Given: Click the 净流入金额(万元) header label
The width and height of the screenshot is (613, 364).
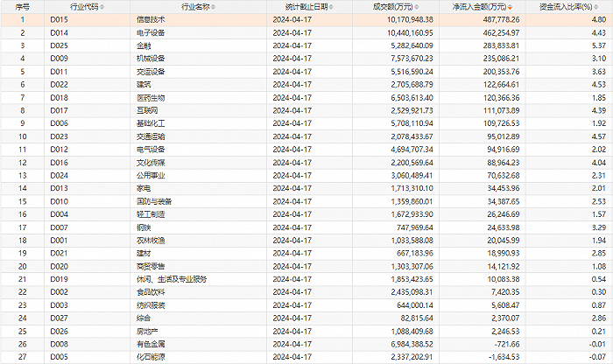Looking at the screenshot, I should pos(479,7).
